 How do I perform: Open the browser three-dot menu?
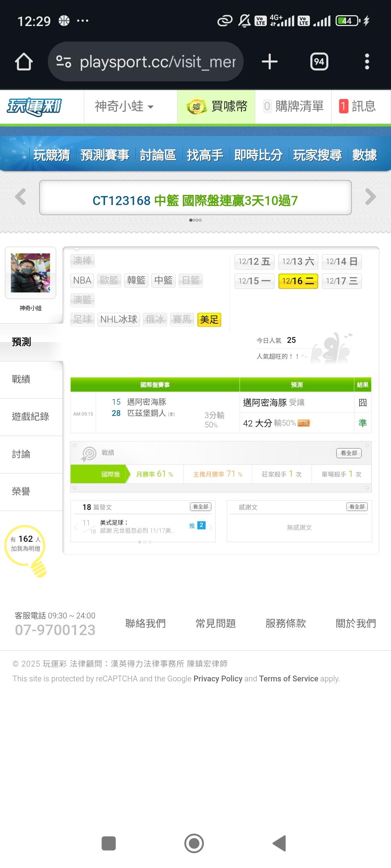click(x=367, y=62)
